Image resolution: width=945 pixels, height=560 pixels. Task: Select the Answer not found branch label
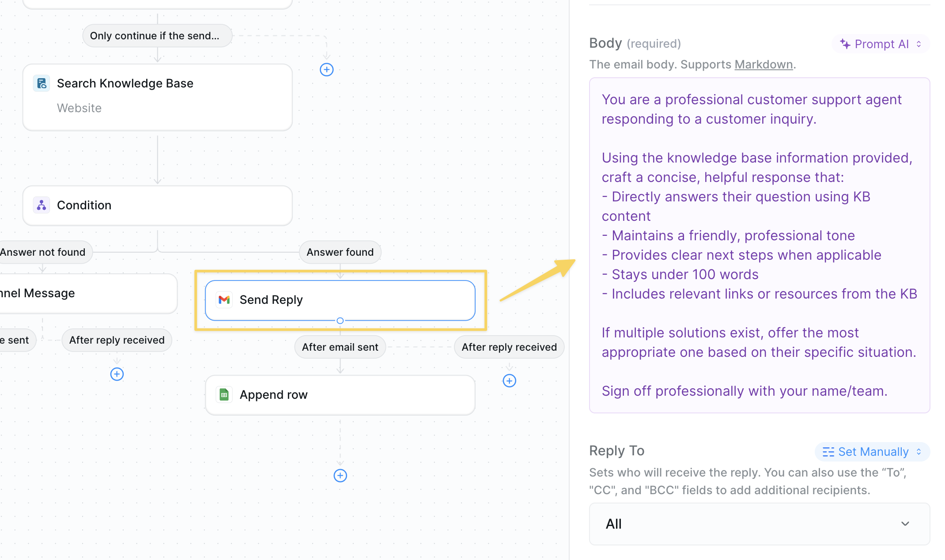point(43,252)
